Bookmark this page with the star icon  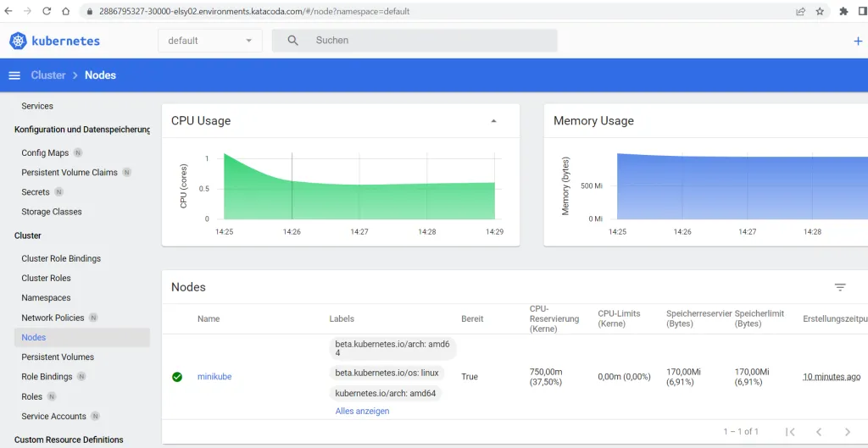(x=820, y=11)
